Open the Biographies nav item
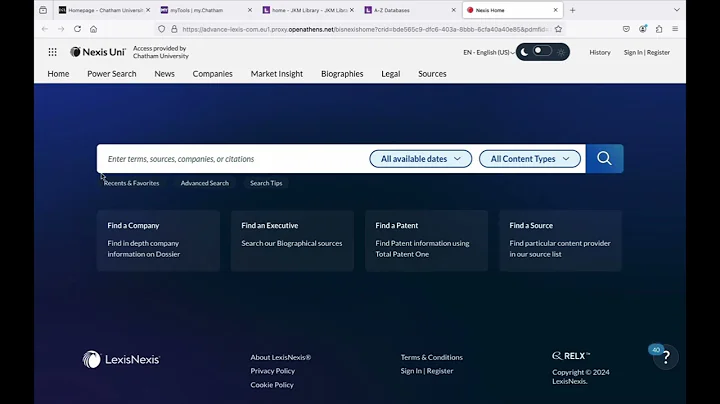The image size is (720, 404). tap(342, 73)
